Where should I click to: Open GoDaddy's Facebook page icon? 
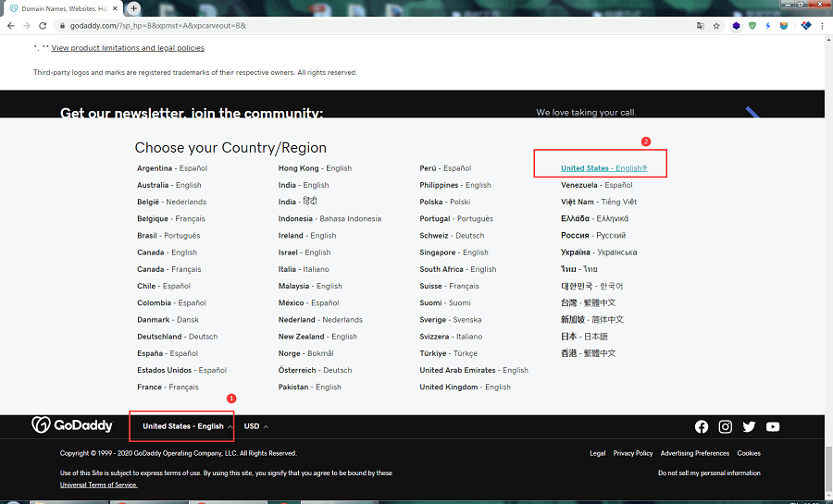click(x=702, y=426)
